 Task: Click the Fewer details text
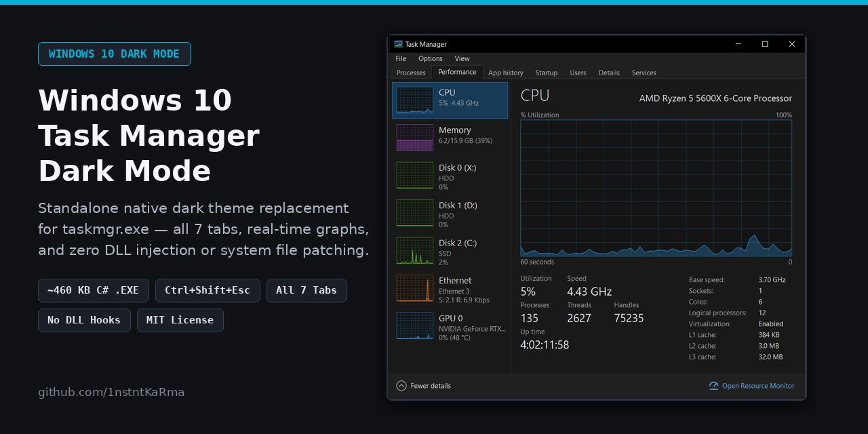pos(431,386)
